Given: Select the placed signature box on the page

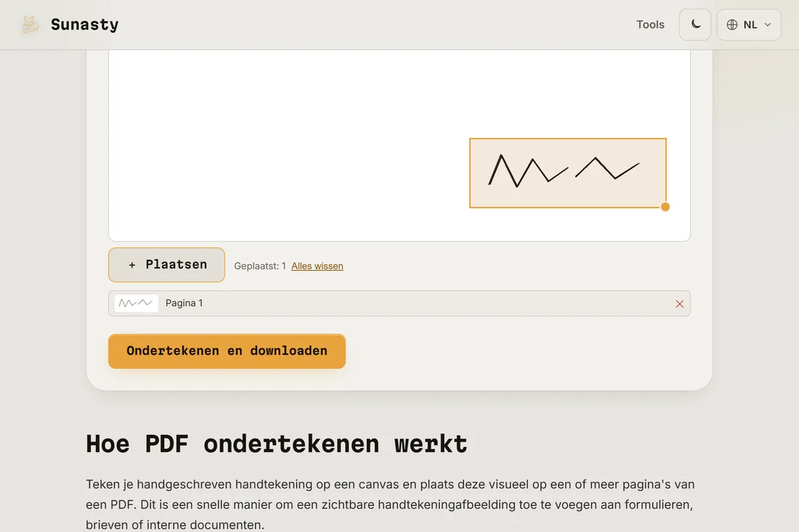Looking at the screenshot, I should click(568, 173).
